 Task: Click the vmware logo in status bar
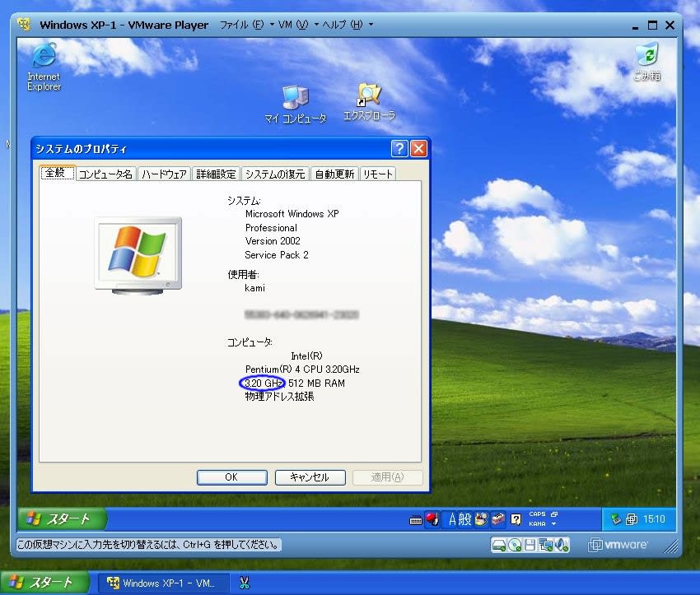tap(618, 545)
